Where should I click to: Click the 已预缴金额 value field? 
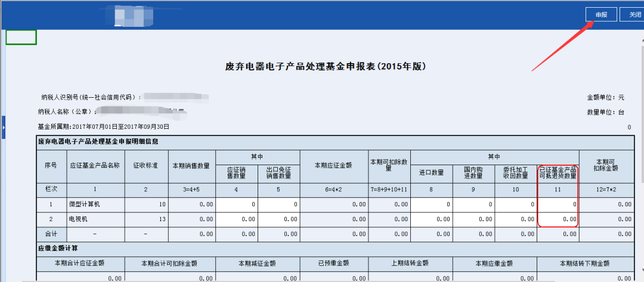pos(334,277)
